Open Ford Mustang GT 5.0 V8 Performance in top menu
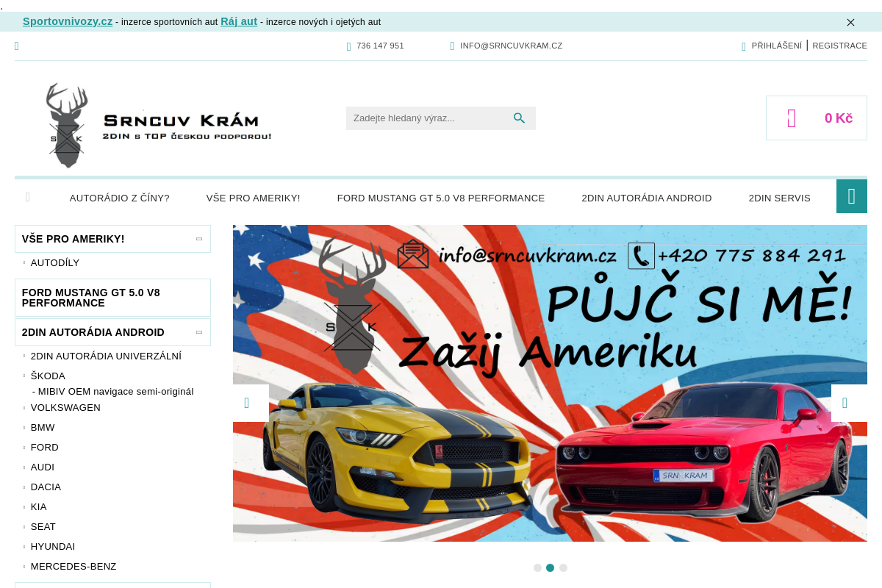Viewport: 882px width, 588px height. (441, 198)
